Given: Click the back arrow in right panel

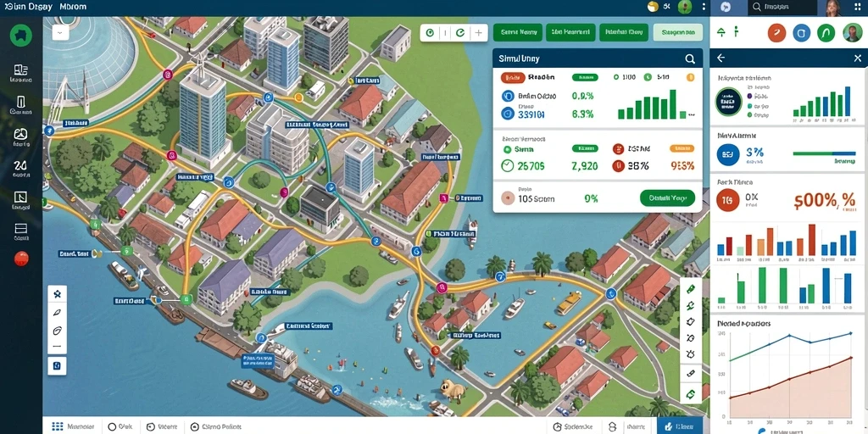Looking at the screenshot, I should coord(721,58).
